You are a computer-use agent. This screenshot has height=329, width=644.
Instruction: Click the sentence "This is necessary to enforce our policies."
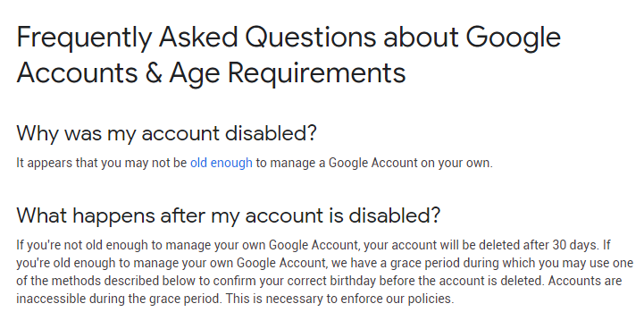pos(339,299)
